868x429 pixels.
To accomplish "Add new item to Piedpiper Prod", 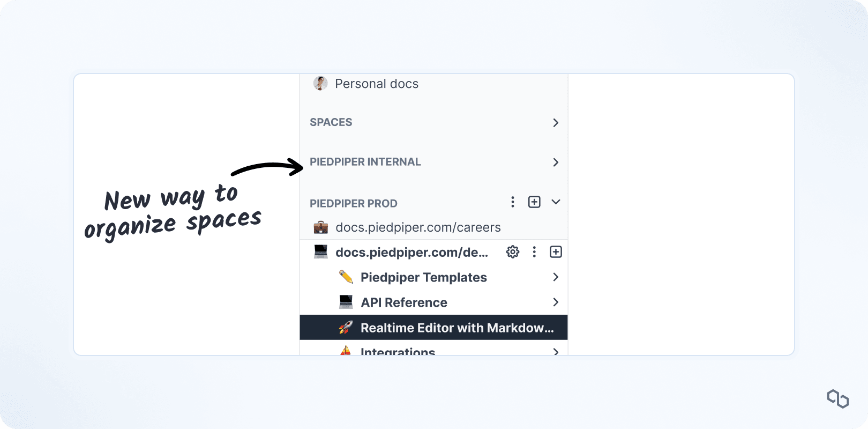I will pyautogui.click(x=534, y=202).
